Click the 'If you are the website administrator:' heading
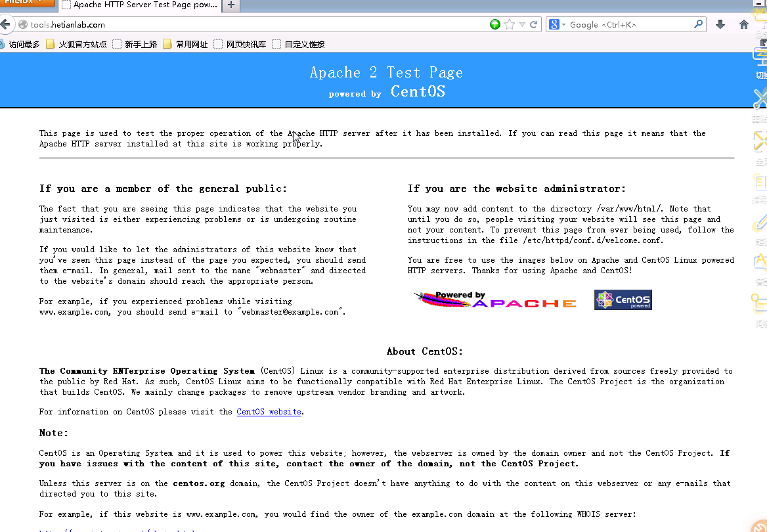 pos(517,189)
